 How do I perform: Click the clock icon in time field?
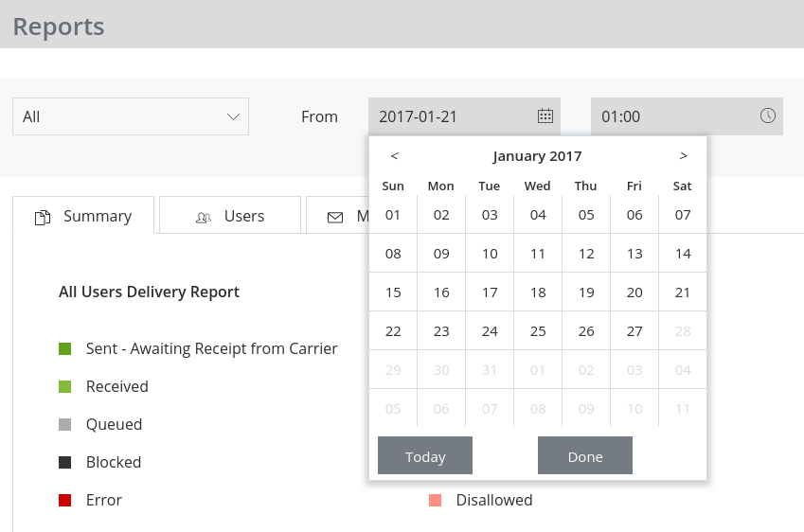pyautogui.click(x=767, y=115)
